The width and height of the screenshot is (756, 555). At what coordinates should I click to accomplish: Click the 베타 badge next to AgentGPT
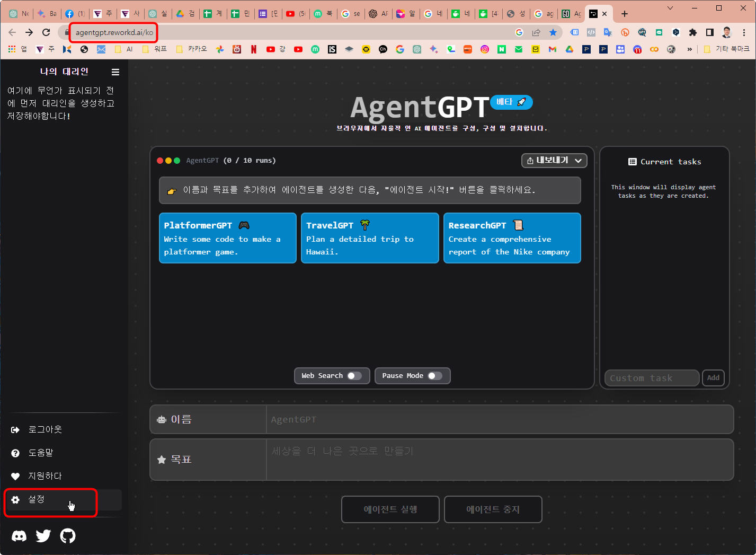(x=511, y=102)
